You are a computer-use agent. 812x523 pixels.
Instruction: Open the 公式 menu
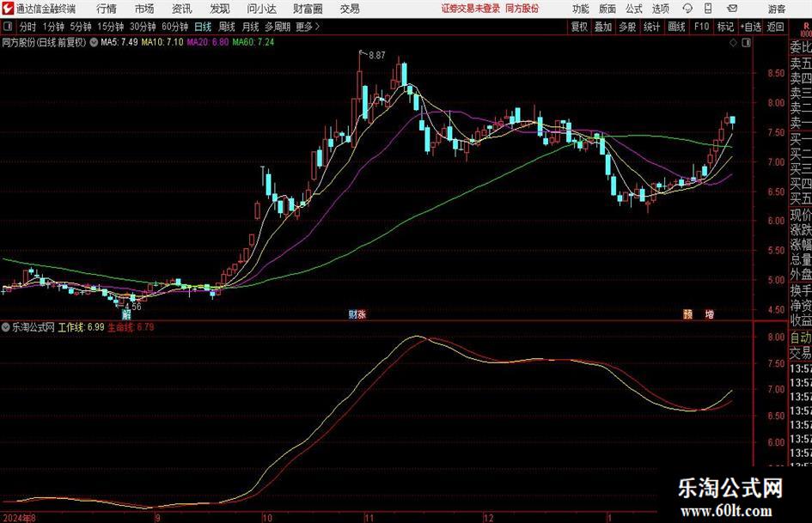tap(634, 9)
